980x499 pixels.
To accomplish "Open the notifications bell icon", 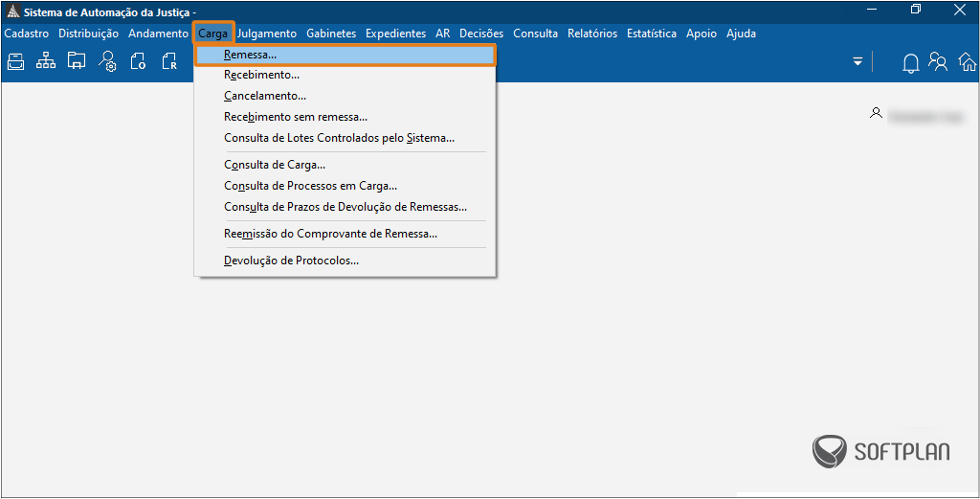I will pos(911,63).
